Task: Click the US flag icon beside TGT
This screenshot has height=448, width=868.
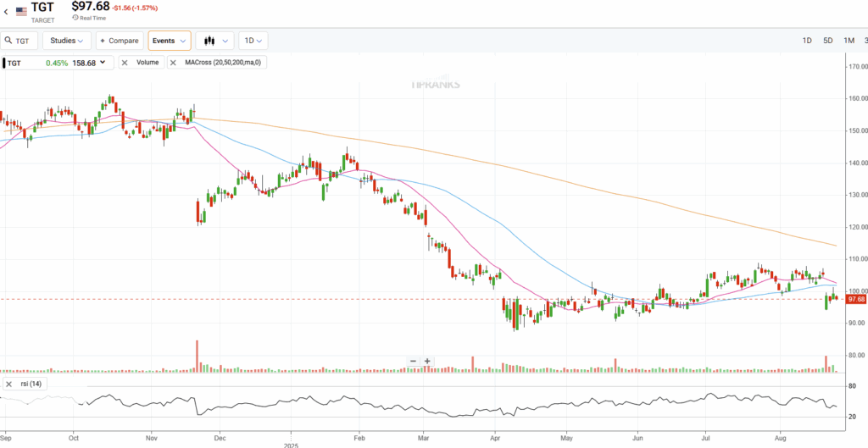Action: (x=21, y=11)
